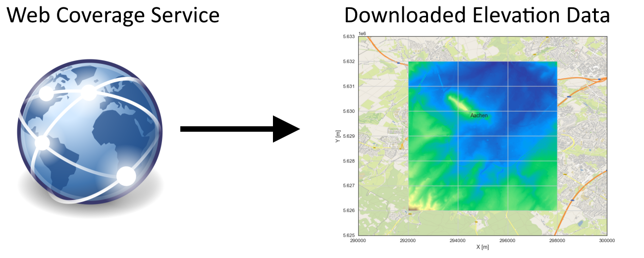This screenshot has width=644, height=258.
Task: Click the "Y [m]" axis label
Action: click(x=338, y=136)
